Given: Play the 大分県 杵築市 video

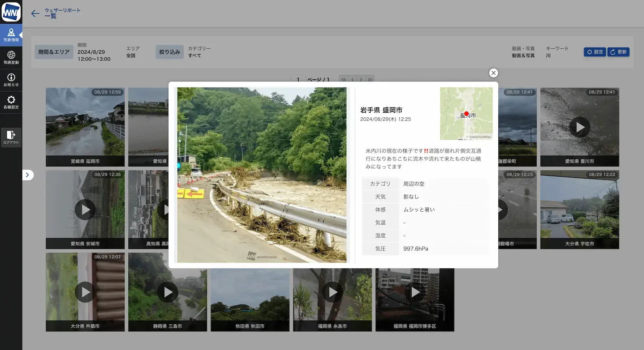Looking at the screenshot, I should [85, 292].
